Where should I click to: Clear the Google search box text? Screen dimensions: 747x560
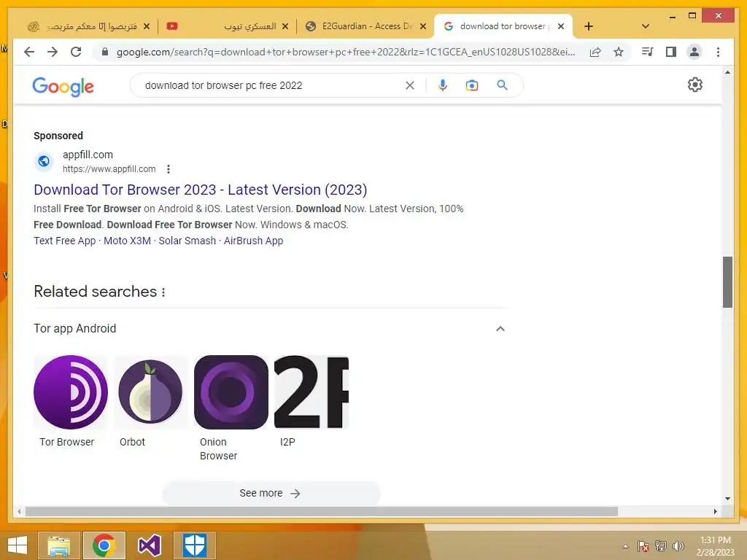(x=410, y=85)
